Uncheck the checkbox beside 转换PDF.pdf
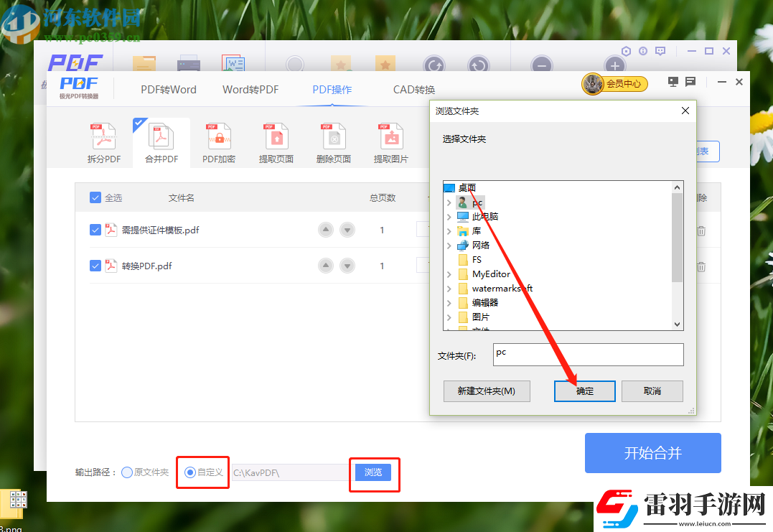 [x=95, y=266]
